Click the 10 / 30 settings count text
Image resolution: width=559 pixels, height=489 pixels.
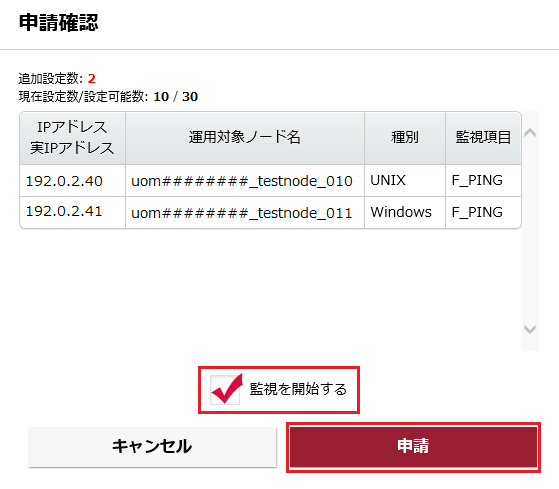click(x=175, y=97)
